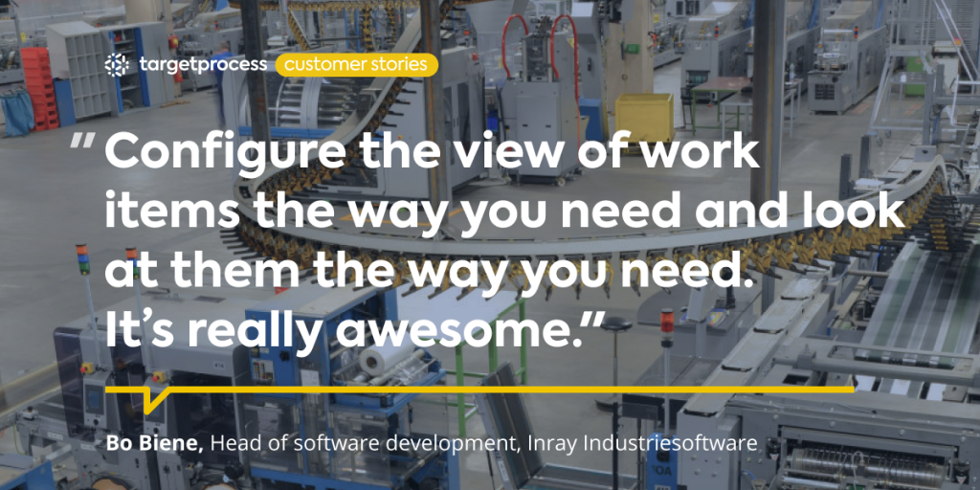Select the speech bubble notch on yellow line
This screenshot has height=490, width=980.
pos(154,401)
